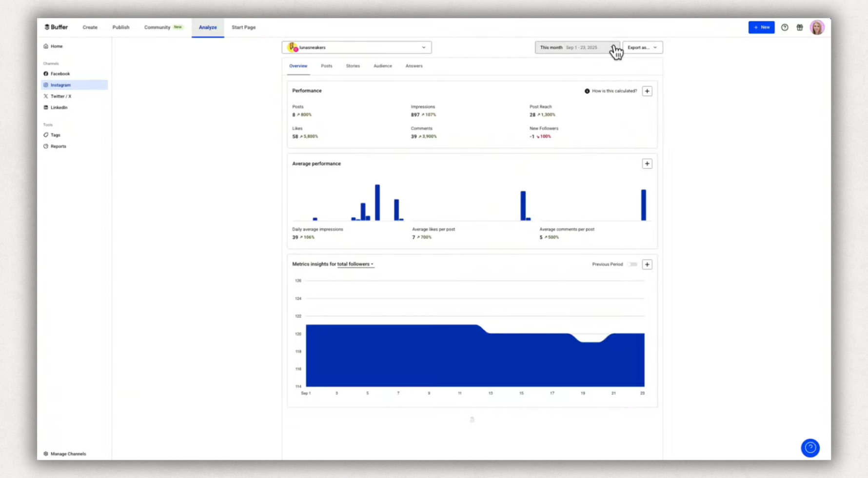Open the Facebook channel in sidebar
The height and width of the screenshot is (478, 868).
pos(60,73)
